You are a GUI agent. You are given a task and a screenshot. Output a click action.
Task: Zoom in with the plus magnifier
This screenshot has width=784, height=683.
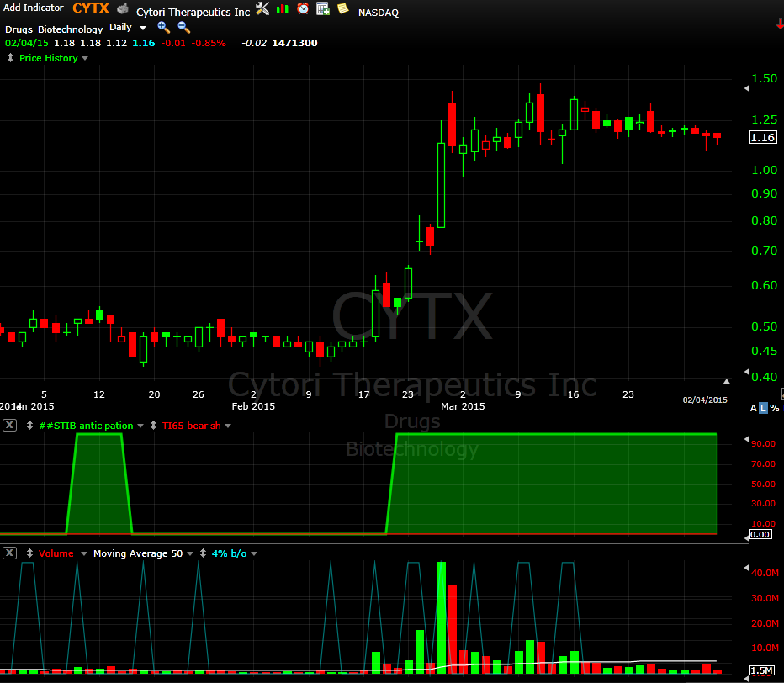pos(163,28)
